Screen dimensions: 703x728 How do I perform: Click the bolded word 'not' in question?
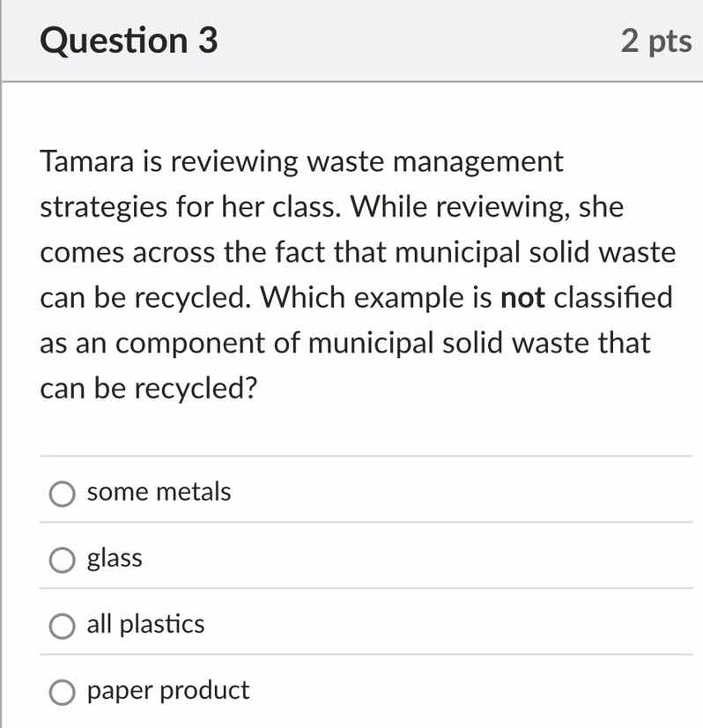point(522,298)
